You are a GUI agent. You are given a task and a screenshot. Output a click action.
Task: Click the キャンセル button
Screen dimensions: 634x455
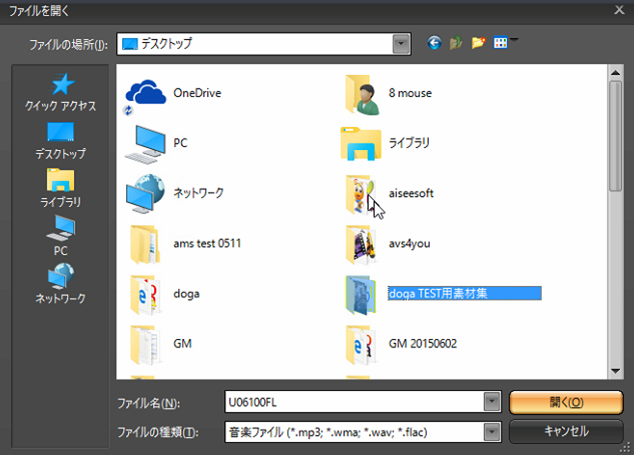coord(566,431)
